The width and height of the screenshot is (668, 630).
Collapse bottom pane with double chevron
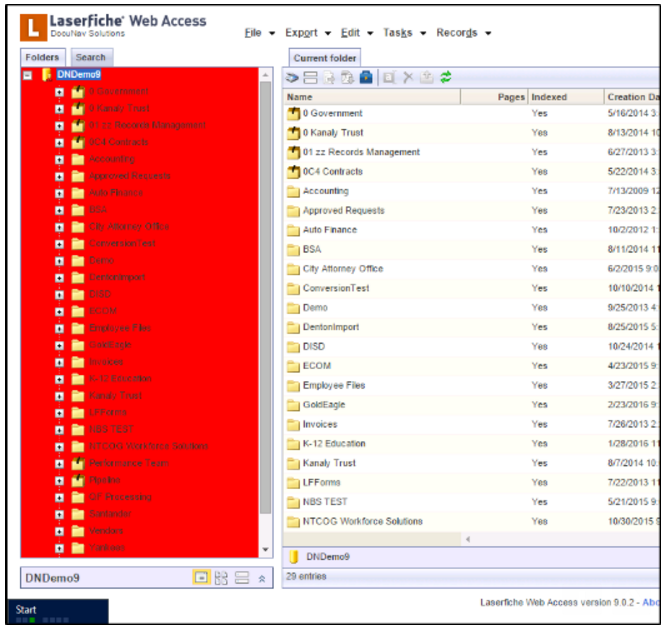(262, 578)
